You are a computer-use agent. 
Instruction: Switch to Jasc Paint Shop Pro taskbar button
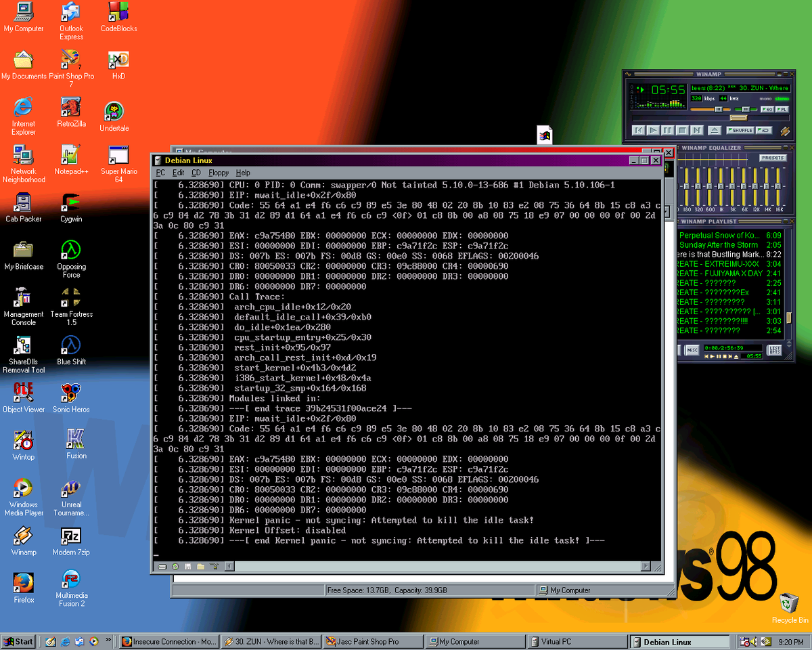(x=373, y=641)
